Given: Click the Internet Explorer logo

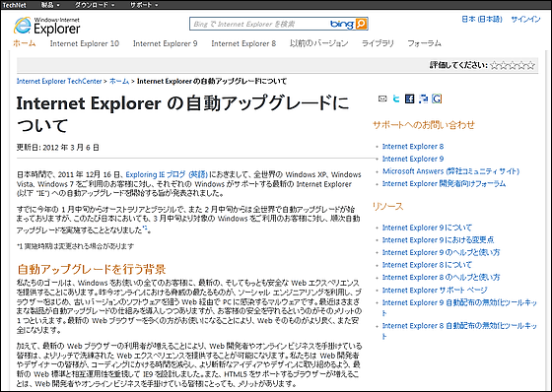Looking at the screenshot, I should (x=47, y=26).
